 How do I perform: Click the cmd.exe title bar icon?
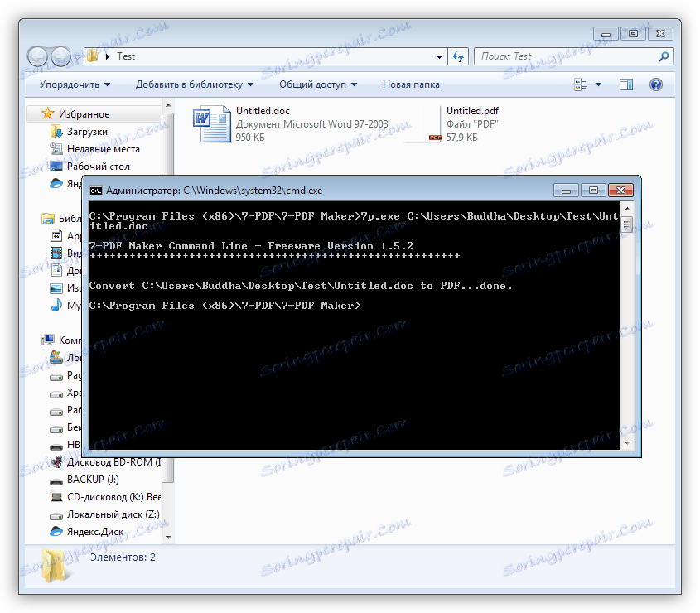[x=96, y=191]
